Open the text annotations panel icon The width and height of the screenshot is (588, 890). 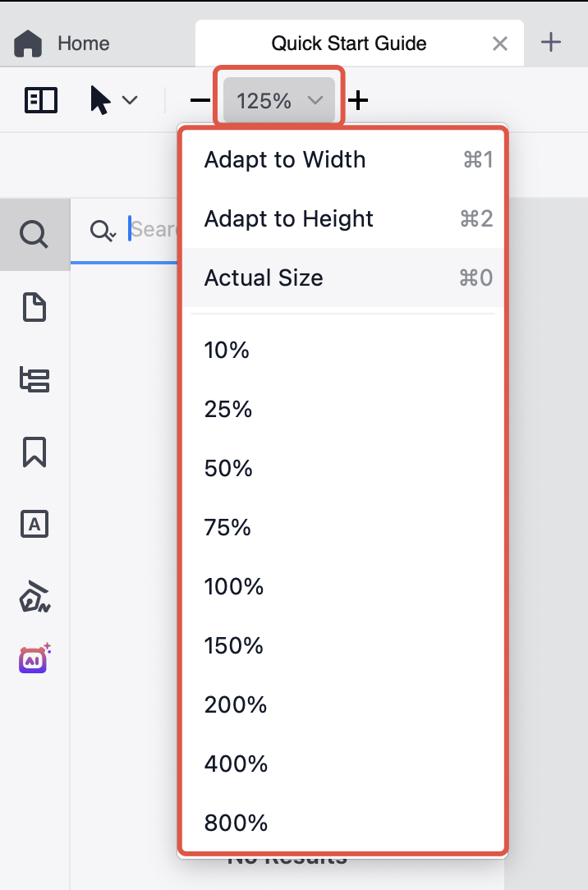coord(34,524)
